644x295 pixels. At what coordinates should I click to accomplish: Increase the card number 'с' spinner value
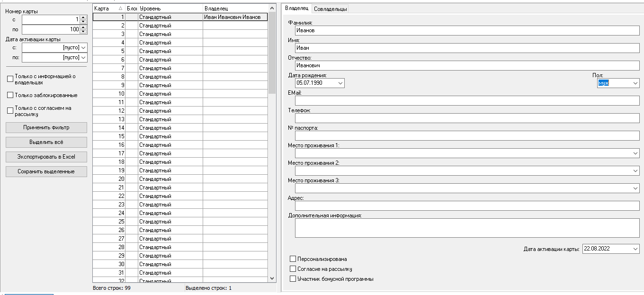coord(83,18)
